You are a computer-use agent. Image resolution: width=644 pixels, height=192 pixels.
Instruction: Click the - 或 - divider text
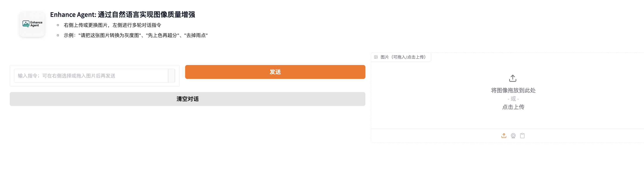tap(513, 99)
